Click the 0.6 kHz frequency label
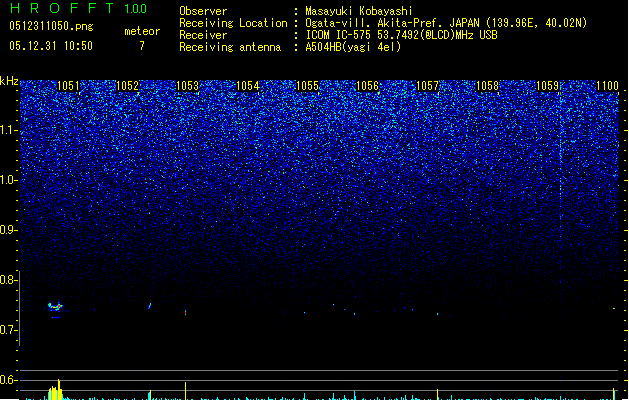Viewport: 629px width, 400px height. pyautogui.click(x=8, y=380)
